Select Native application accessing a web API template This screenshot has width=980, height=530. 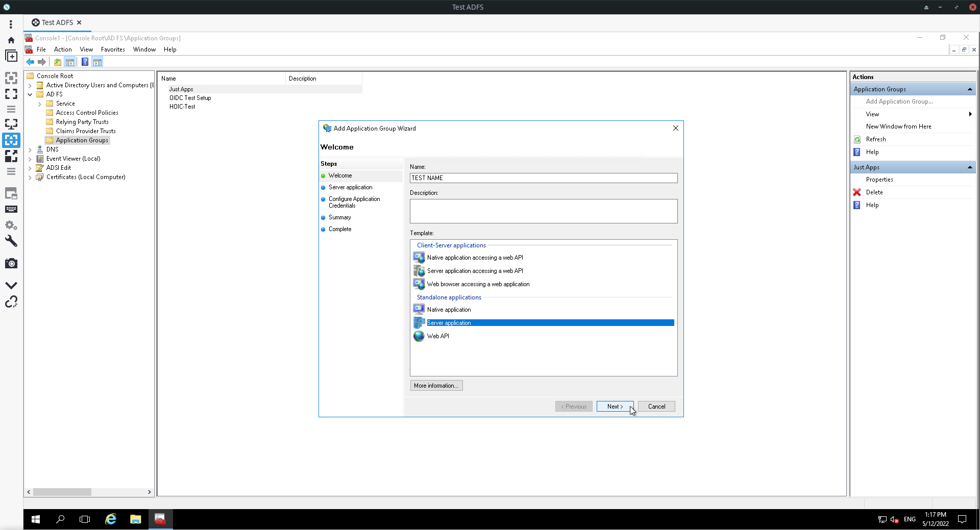pos(475,258)
